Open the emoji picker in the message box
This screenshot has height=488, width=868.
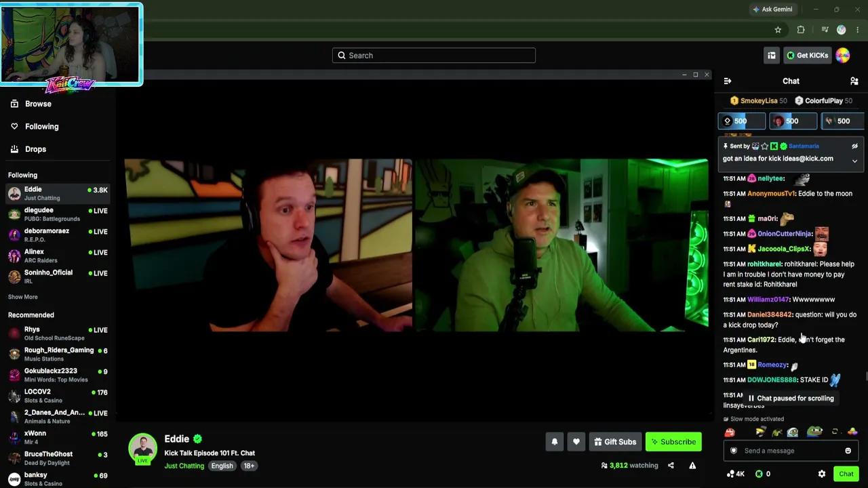point(848,451)
